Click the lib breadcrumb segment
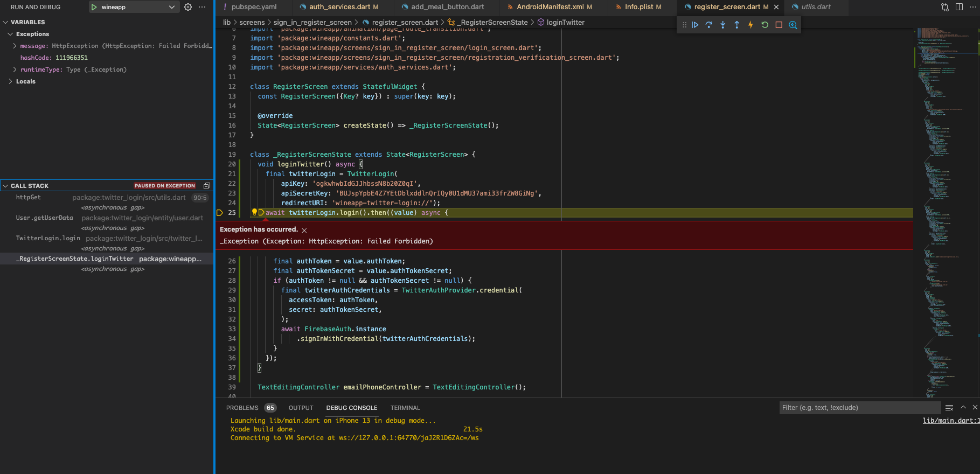 pyautogui.click(x=227, y=22)
